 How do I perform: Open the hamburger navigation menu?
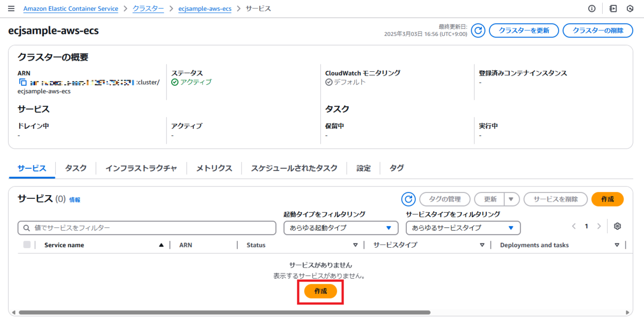pyautogui.click(x=11, y=9)
